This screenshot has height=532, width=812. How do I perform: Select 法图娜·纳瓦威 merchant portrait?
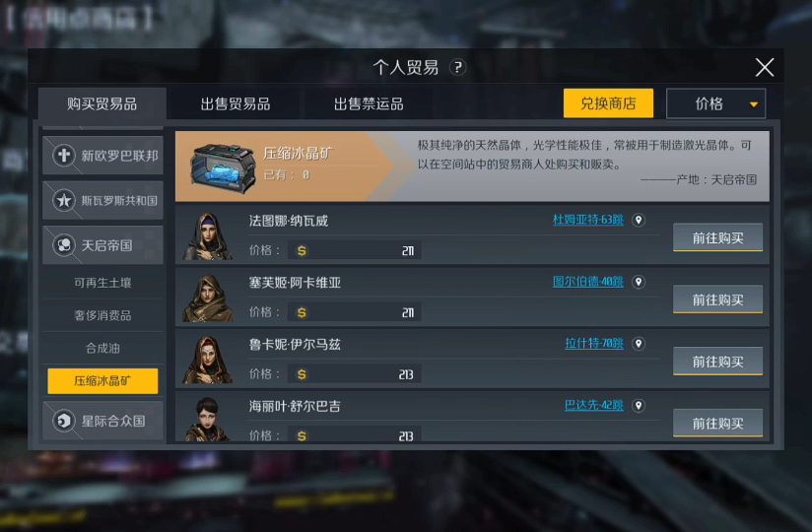[207, 236]
